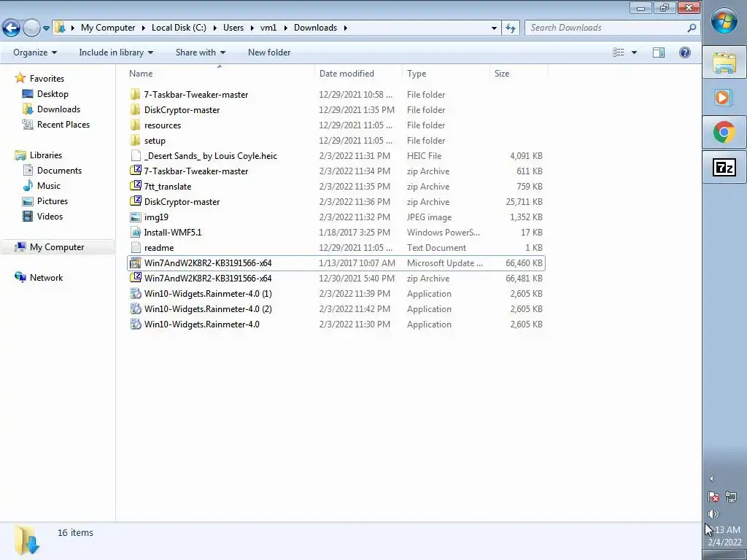
Task: Click My Computer in the address bar
Action: (108, 28)
